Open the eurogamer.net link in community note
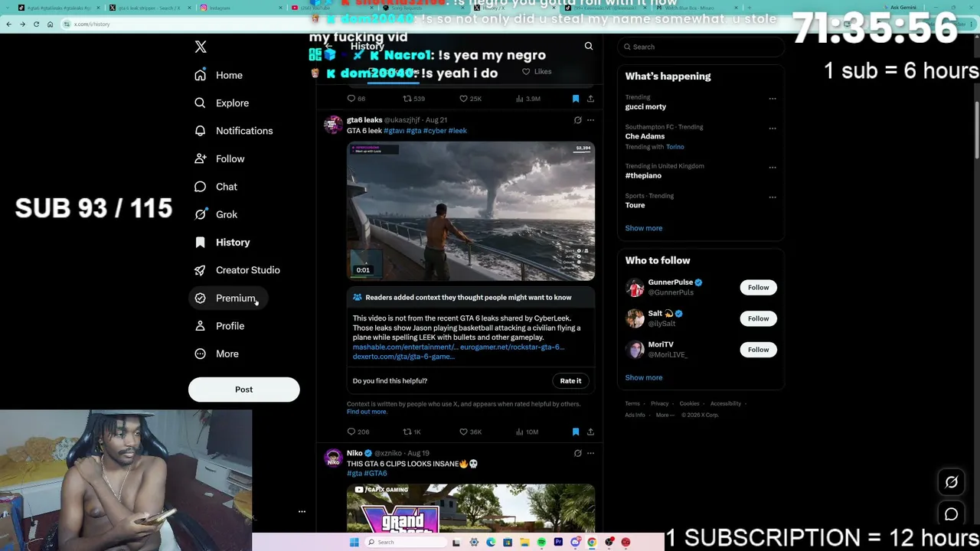Screen dimensions: 980x551 pyautogui.click(x=512, y=347)
